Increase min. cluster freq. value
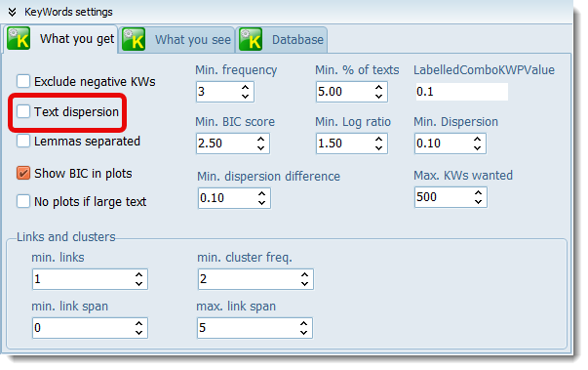The width and height of the screenshot is (588, 370). (x=304, y=274)
